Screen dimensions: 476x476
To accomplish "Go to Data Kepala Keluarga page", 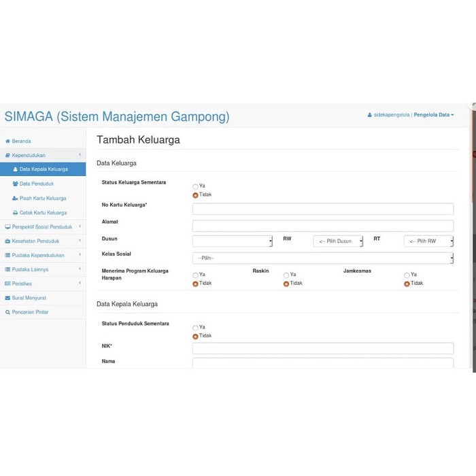I will coord(43,169).
